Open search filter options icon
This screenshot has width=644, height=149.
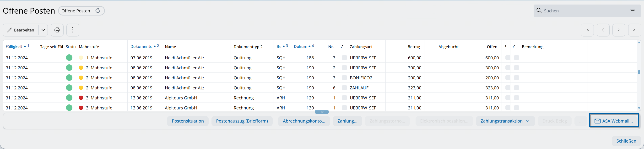click(x=633, y=10)
